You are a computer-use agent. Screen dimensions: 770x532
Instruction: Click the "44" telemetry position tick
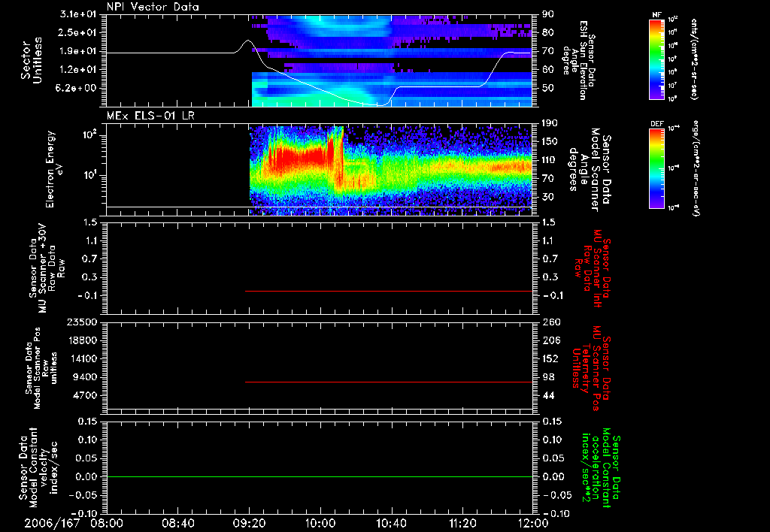548,395
